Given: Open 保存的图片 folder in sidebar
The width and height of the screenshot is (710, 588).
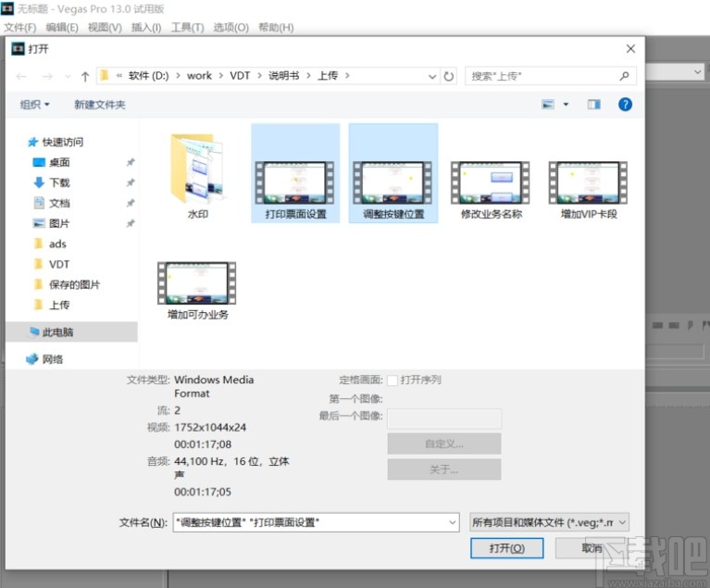Looking at the screenshot, I should (x=67, y=284).
